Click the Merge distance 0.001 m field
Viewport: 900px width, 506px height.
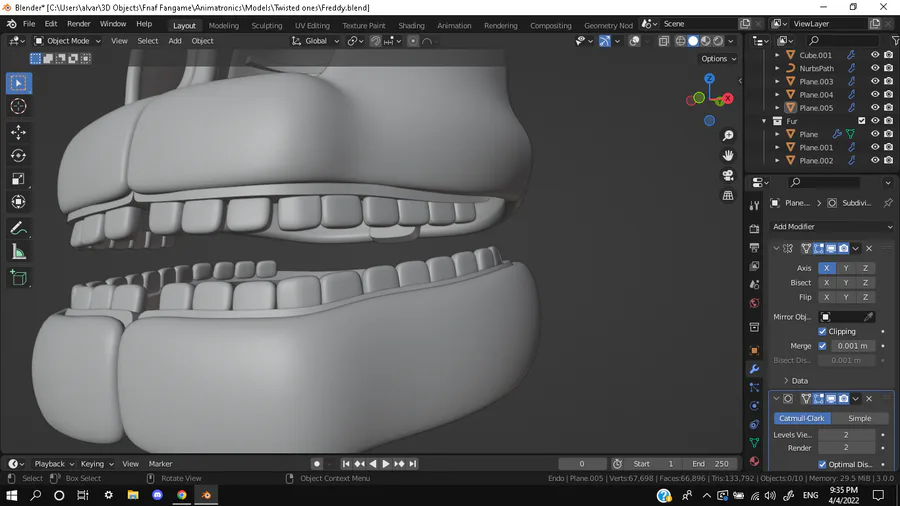[852, 345]
